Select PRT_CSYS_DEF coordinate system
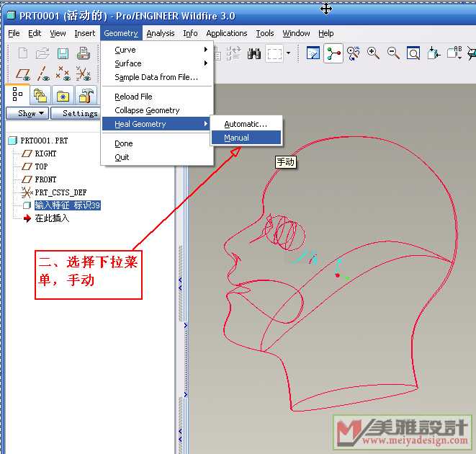Image resolution: width=476 pixels, height=454 pixels. (60, 192)
